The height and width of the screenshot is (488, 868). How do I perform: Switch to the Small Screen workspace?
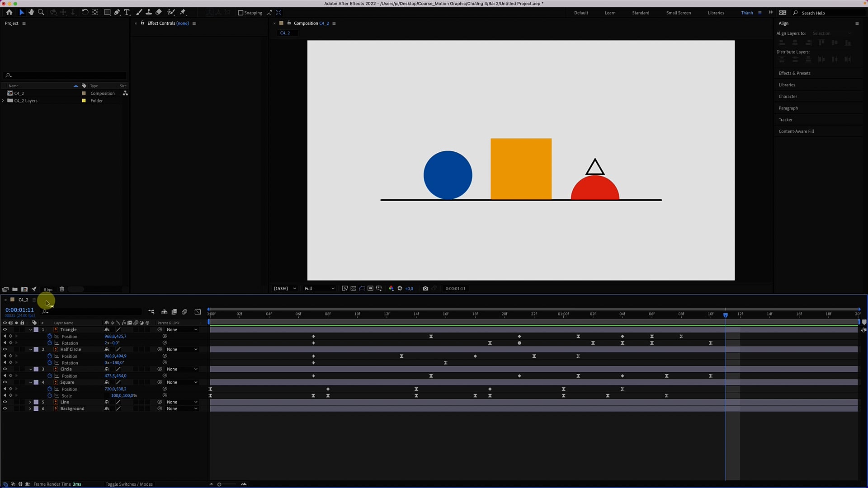678,13
